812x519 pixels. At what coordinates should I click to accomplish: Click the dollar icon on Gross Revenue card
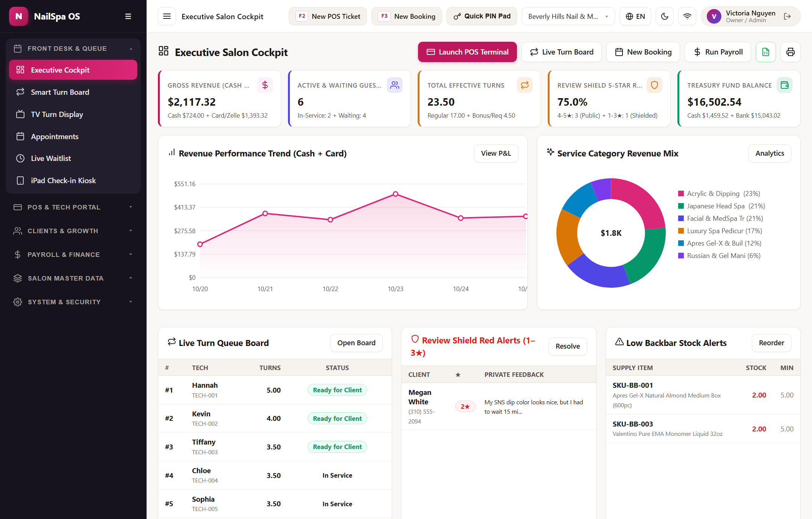pyautogui.click(x=265, y=85)
